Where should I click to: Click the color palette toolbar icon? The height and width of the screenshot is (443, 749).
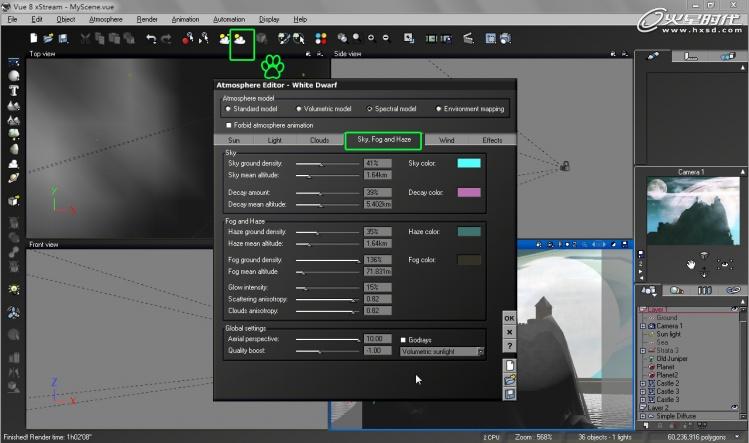(321, 39)
